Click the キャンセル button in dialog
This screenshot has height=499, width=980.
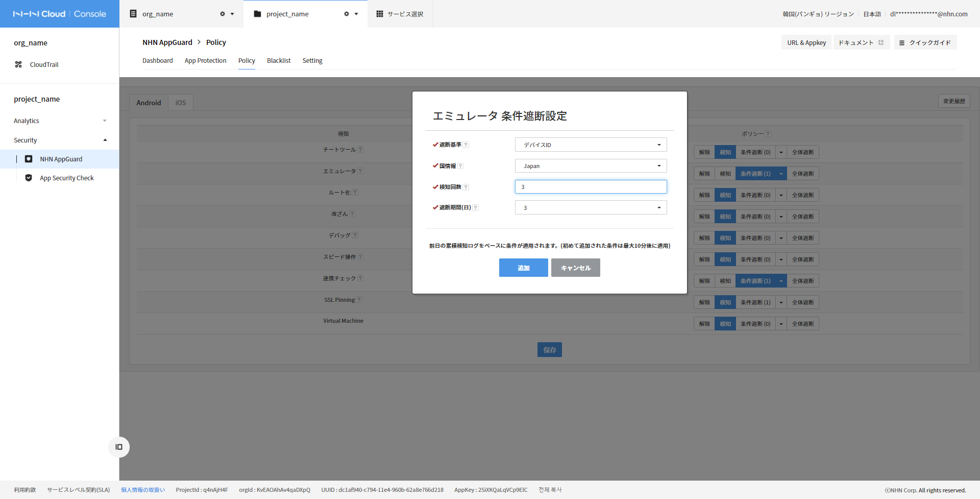(576, 268)
